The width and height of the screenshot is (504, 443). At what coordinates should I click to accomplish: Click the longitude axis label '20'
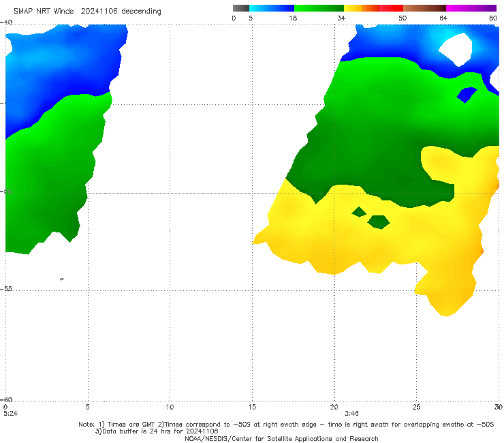coord(334,407)
